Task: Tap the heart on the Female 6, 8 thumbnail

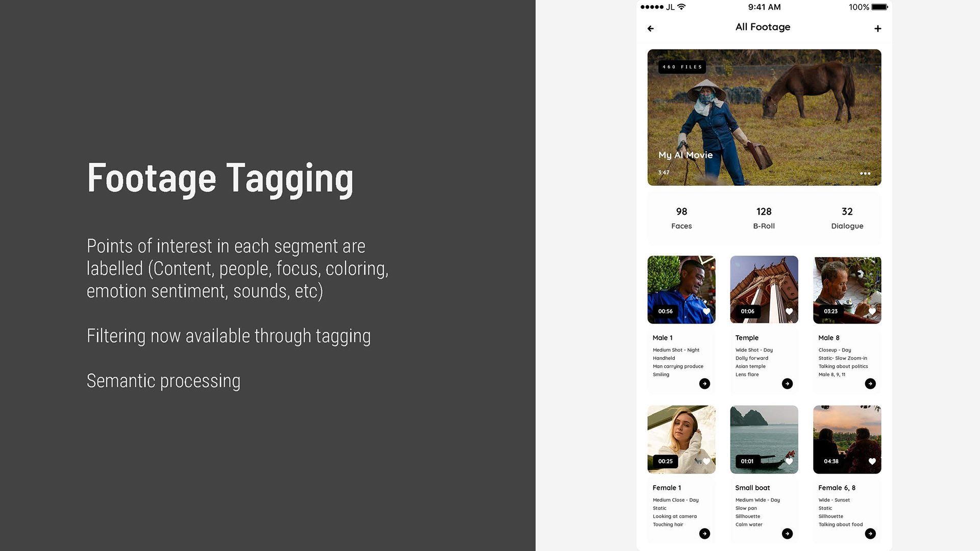Action: [x=872, y=461]
